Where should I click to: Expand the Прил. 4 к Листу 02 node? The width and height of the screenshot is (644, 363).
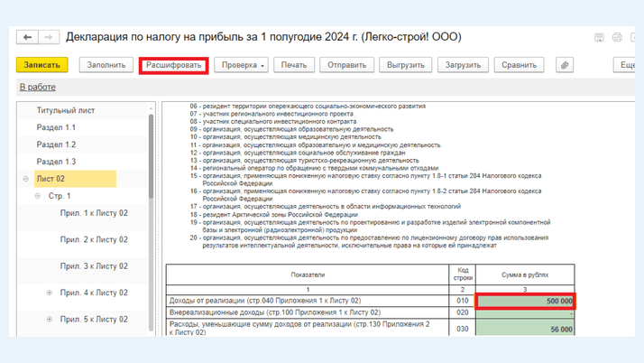[50, 293]
